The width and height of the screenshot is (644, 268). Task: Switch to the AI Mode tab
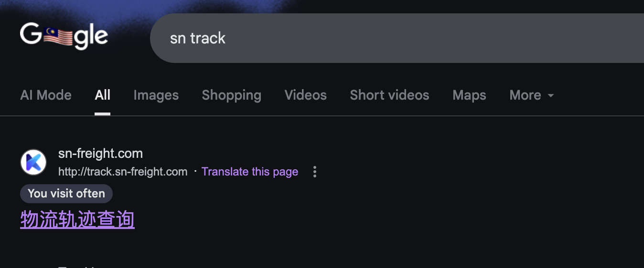pos(46,95)
